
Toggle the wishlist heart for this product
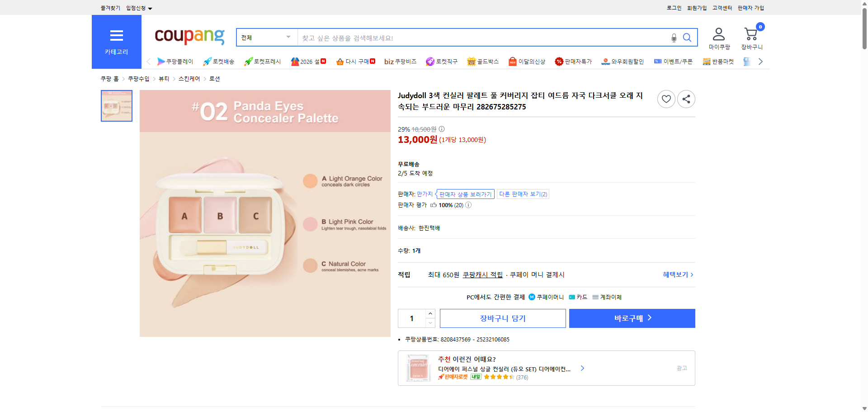coord(665,99)
